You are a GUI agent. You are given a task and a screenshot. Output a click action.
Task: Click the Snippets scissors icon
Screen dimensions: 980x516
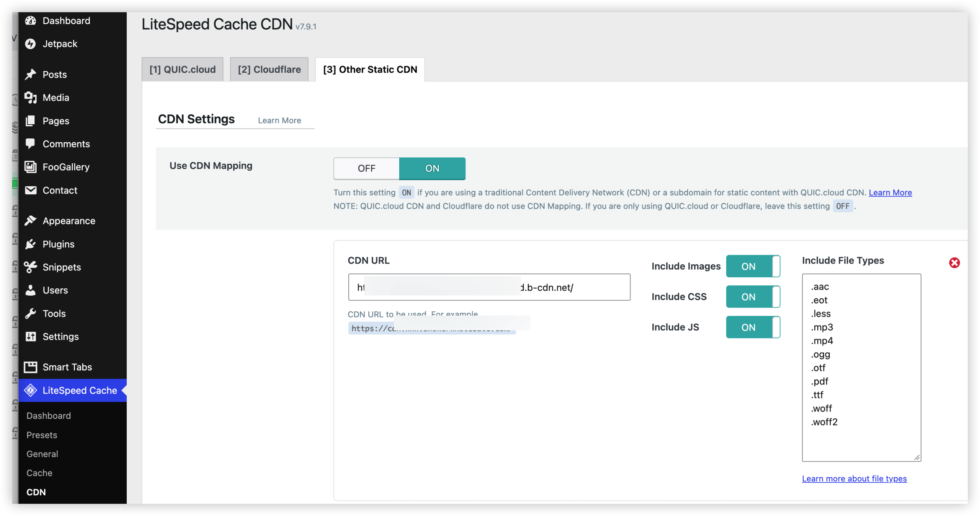coord(30,267)
